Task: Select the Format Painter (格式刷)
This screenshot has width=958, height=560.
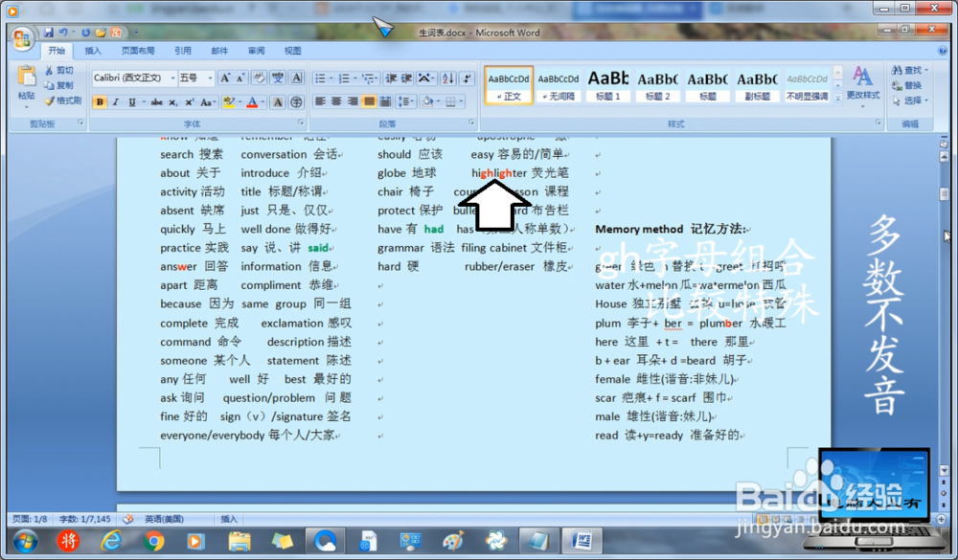Action: coord(63,101)
